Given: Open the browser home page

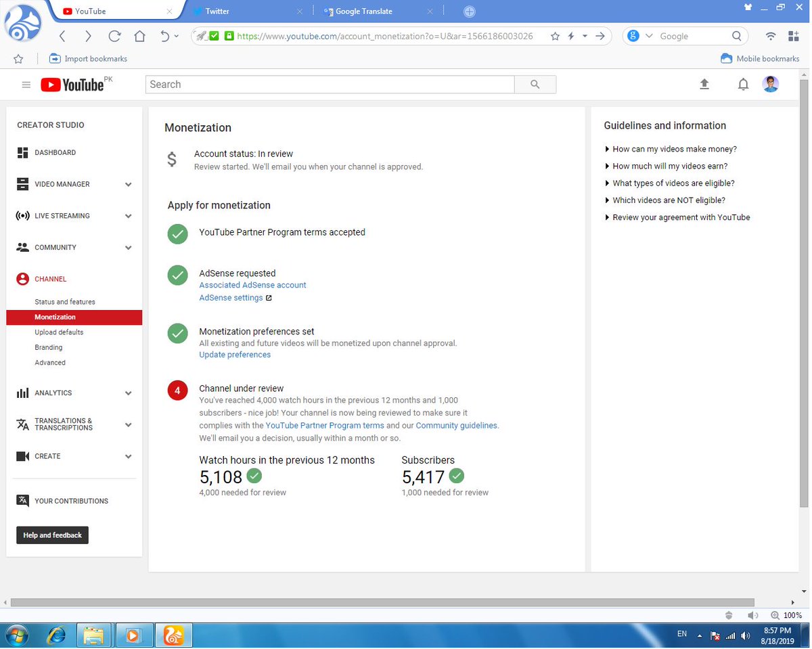Looking at the screenshot, I should click(x=139, y=37).
